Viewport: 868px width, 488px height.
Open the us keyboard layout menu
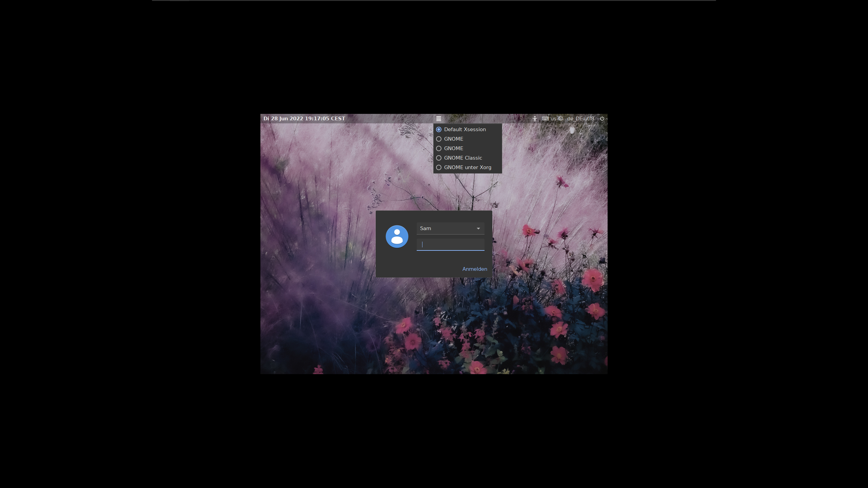tap(553, 119)
